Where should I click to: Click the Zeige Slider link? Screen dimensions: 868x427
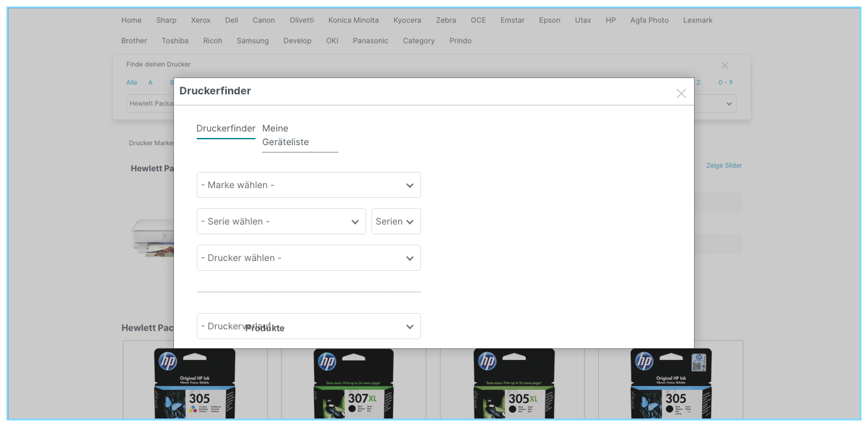pos(724,165)
